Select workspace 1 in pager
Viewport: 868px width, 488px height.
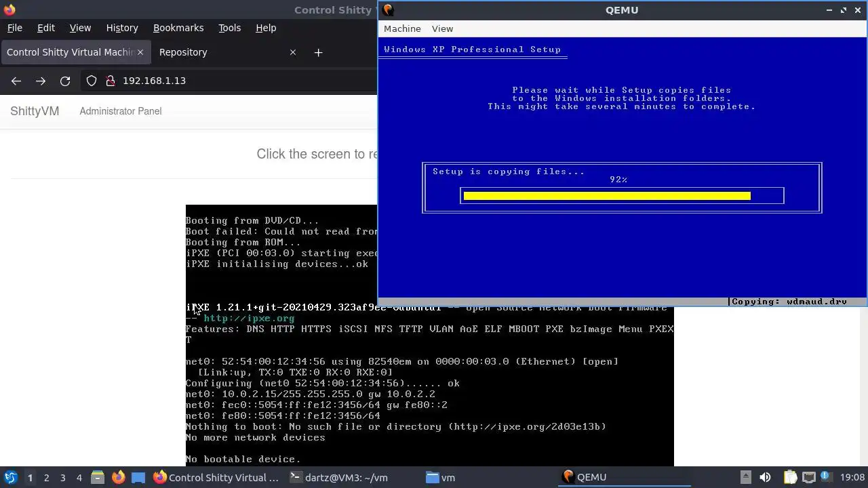[30, 478]
